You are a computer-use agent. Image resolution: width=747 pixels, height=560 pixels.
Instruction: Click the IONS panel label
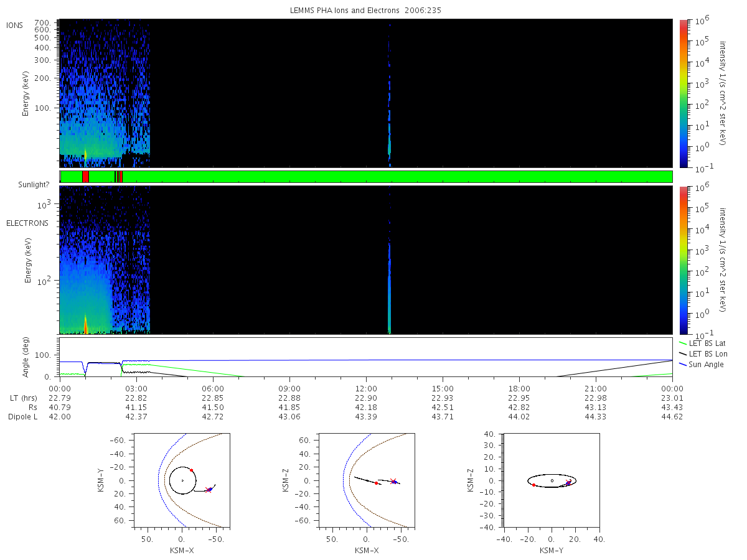15,25
